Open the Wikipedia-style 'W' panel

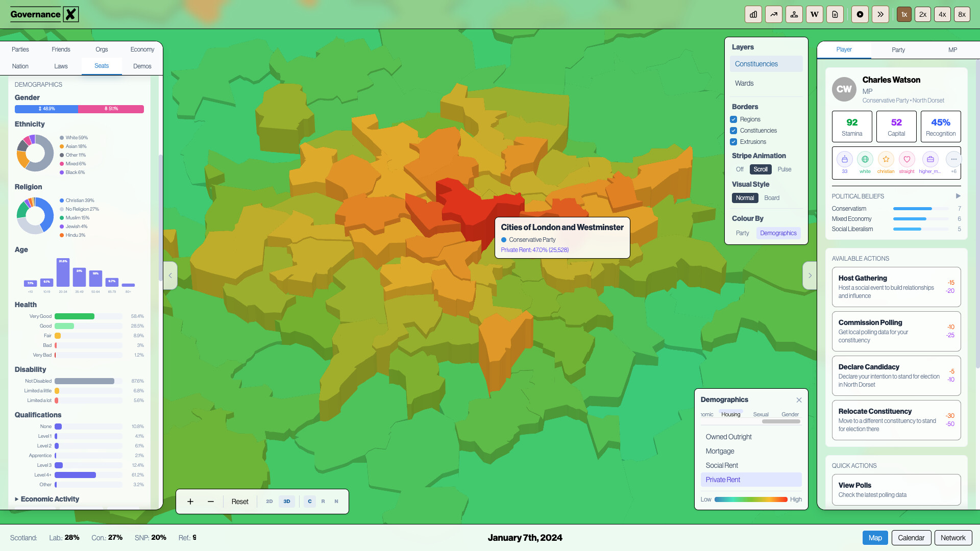pos(814,14)
